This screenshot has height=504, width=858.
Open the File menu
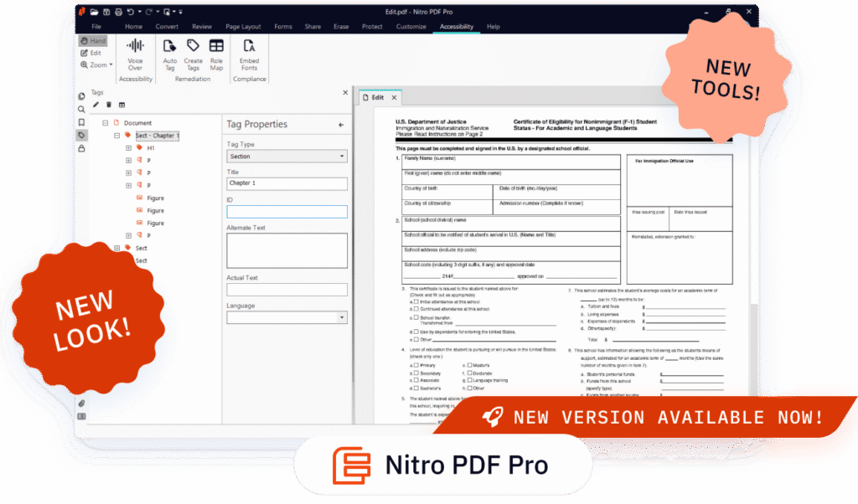coord(96,27)
